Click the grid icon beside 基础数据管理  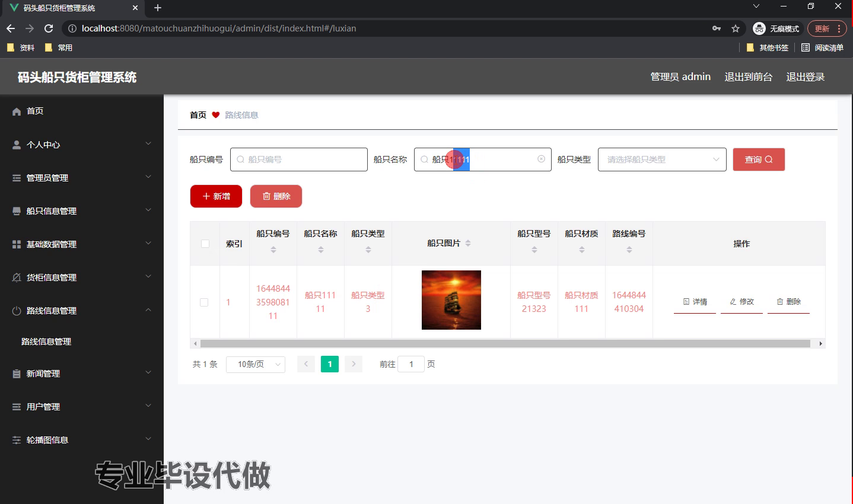coord(17,244)
